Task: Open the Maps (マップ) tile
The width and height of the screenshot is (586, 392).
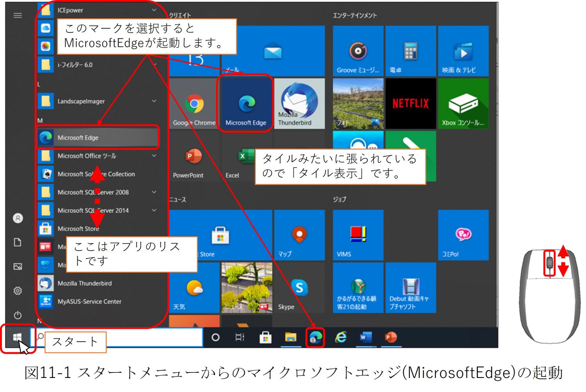Action: click(x=299, y=235)
